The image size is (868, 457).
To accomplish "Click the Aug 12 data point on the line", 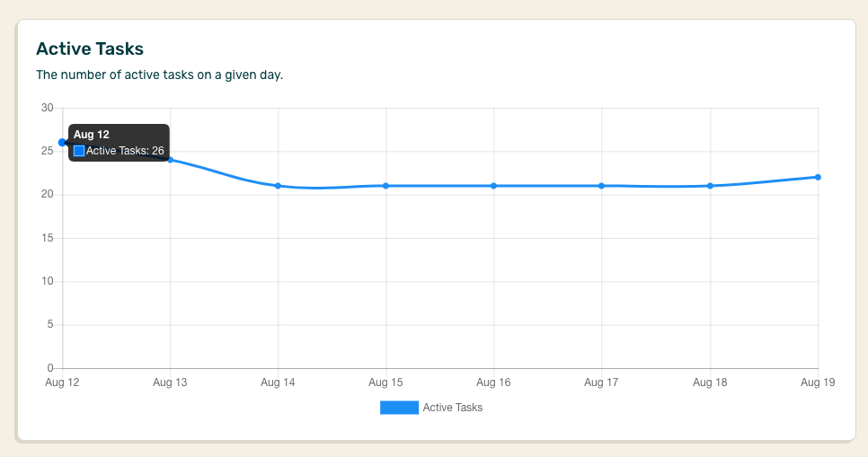I will 62,143.
